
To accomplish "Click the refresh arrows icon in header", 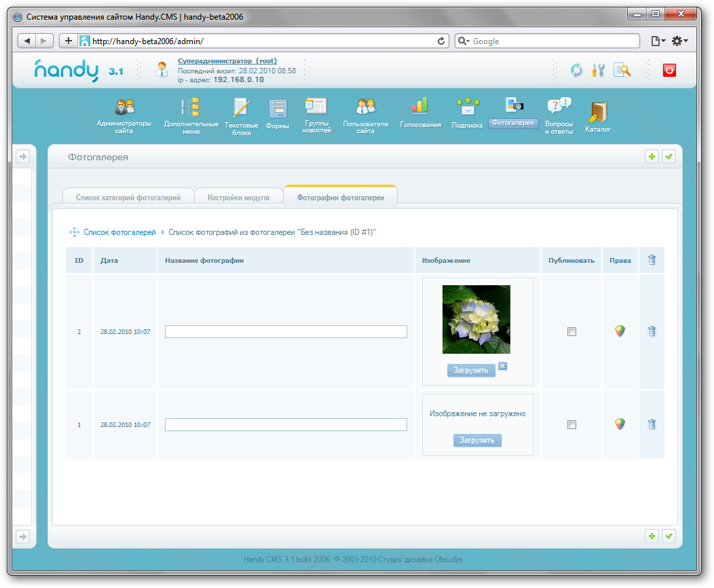I will 576,70.
